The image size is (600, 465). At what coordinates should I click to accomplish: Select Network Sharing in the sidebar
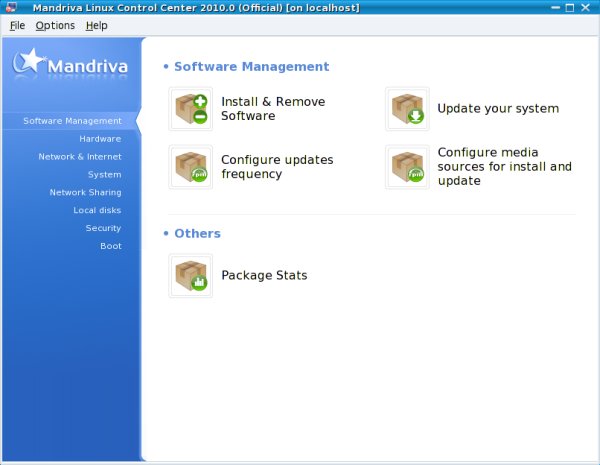point(85,193)
